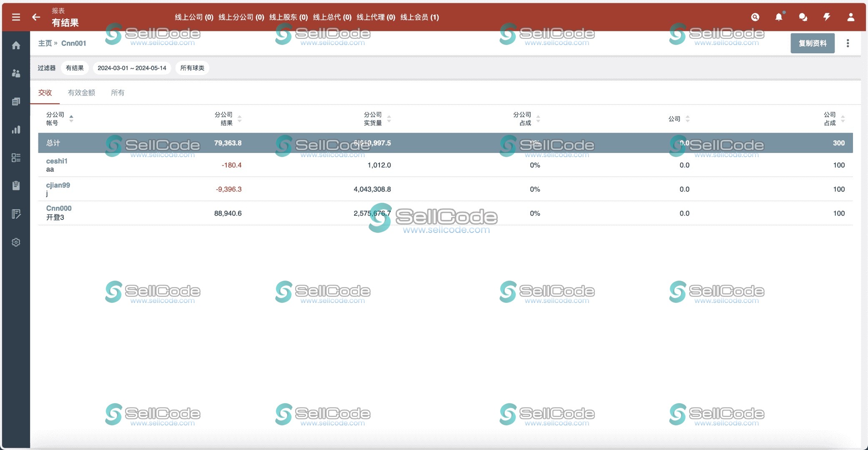Click the back arrow next to 有结果
The width and height of the screenshot is (868, 450).
tap(35, 17)
